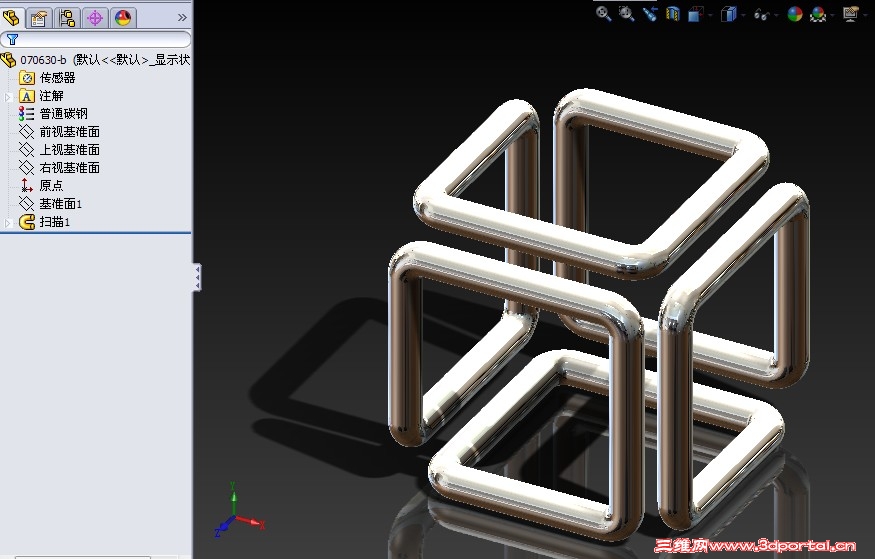The width and height of the screenshot is (875, 559).
Task: Collapse the left panel with splitter handle
Action: point(197,277)
